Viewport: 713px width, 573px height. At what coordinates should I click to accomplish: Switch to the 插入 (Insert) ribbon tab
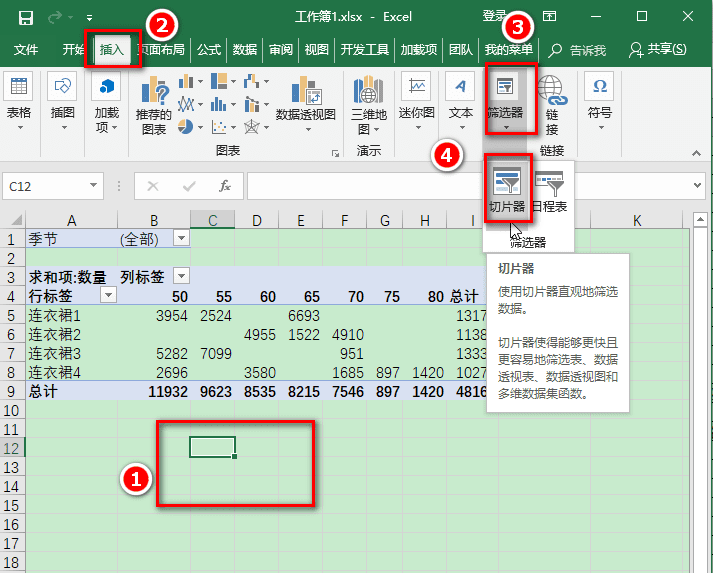(x=112, y=49)
